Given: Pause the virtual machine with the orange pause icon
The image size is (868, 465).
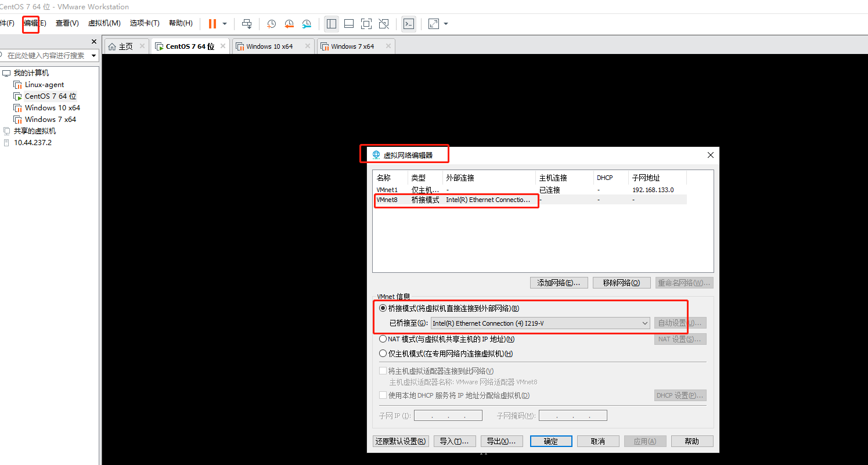Looking at the screenshot, I should (213, 24).
